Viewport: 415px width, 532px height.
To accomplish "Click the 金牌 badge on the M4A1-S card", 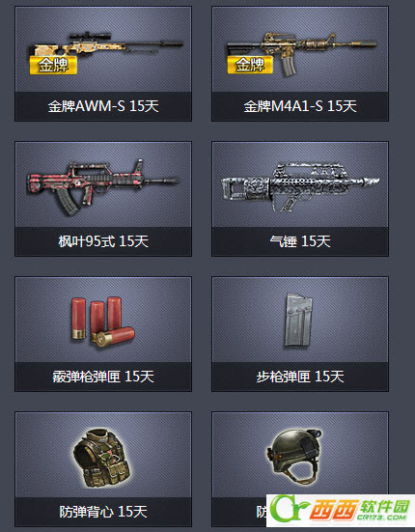I will point(250,64).
